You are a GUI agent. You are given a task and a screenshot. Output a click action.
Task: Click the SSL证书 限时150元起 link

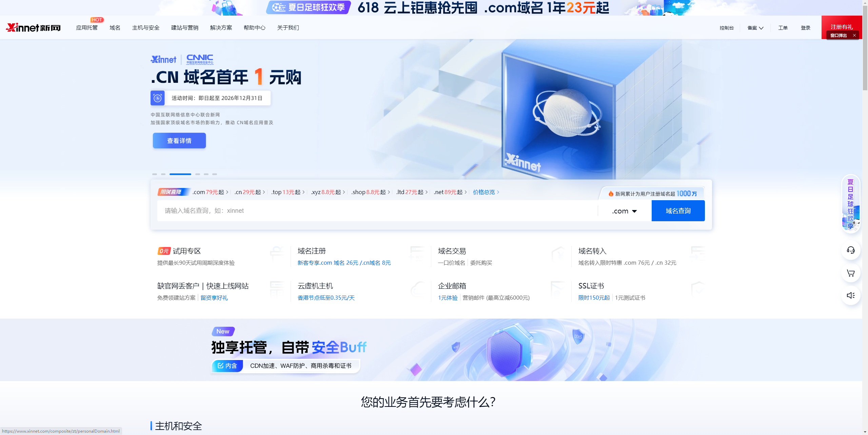click(594, 298)
